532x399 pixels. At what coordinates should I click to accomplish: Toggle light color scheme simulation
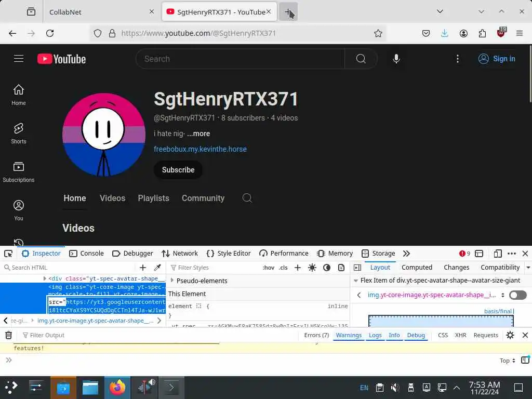[312, 268]
